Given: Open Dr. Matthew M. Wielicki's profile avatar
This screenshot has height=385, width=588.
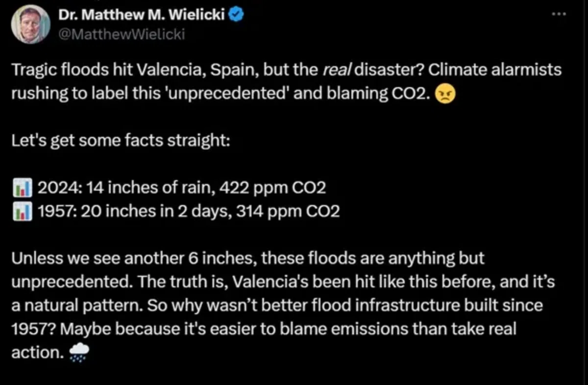Looking at the screenshot, I should [x=30, y=24].
